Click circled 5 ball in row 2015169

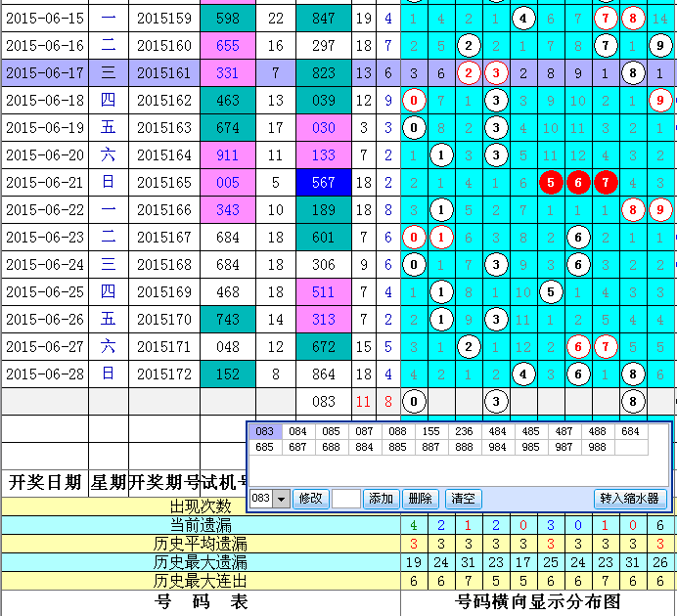(551, 292)
